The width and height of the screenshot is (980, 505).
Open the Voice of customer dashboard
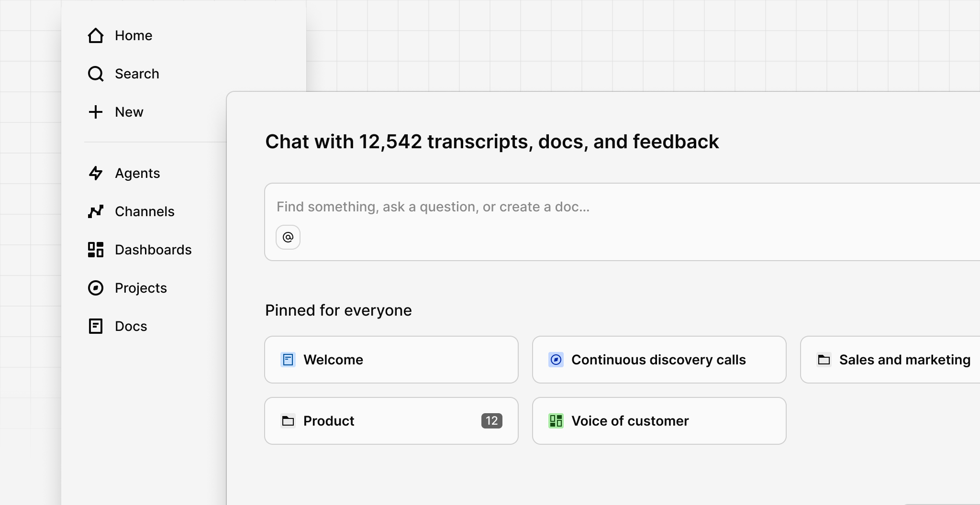click(x=659, y=421)
